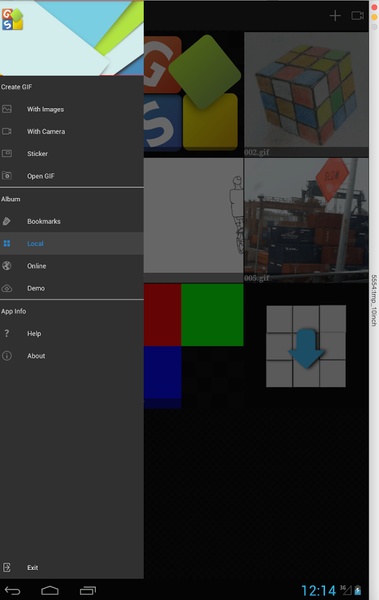Image resolution: width=379 pixels, height=600 pixels.
Task: Click the Exit door icon
Action: (x=7, y=567)
